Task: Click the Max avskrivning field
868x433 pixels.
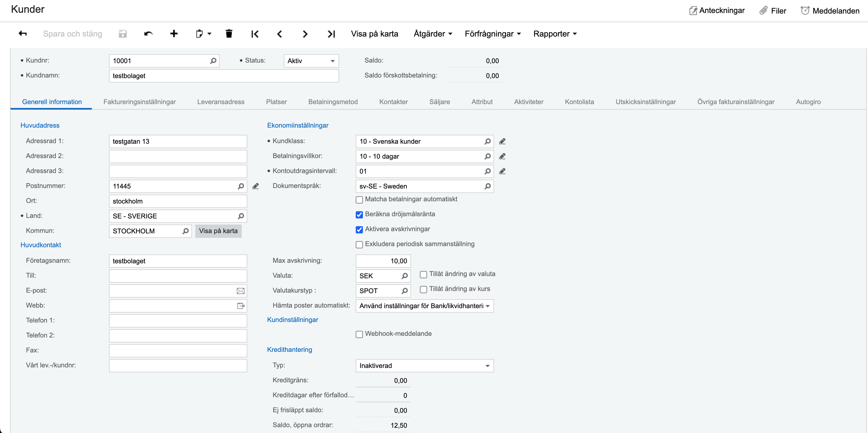Action: pyautogui.click(x=383, y=261)
